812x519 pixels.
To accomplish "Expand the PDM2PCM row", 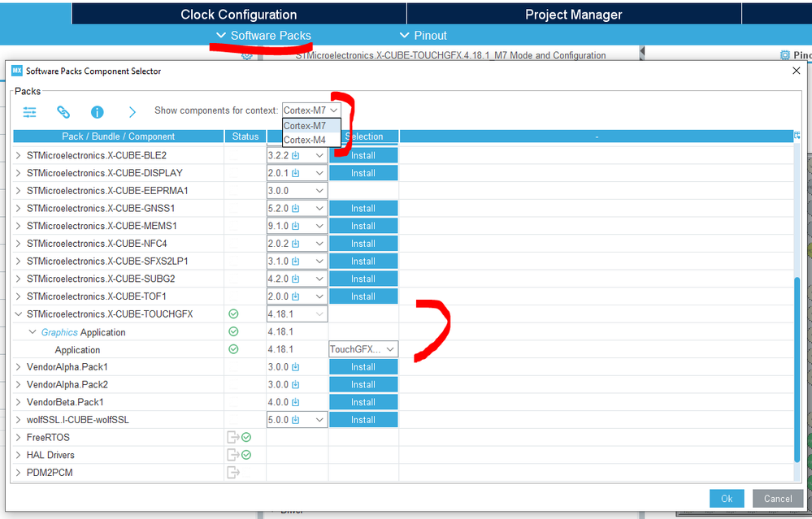I will [x=19, y=473].
